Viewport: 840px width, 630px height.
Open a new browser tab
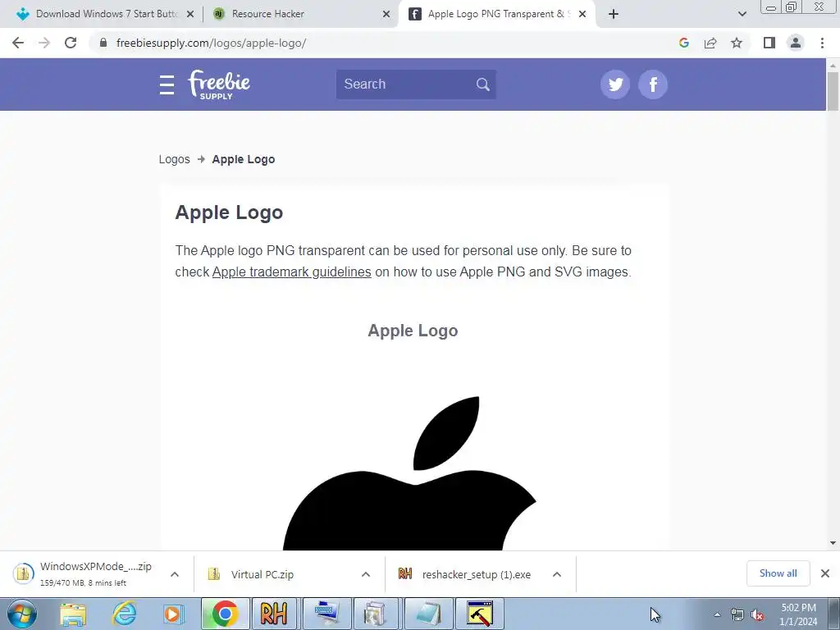[x=614, y=14]
